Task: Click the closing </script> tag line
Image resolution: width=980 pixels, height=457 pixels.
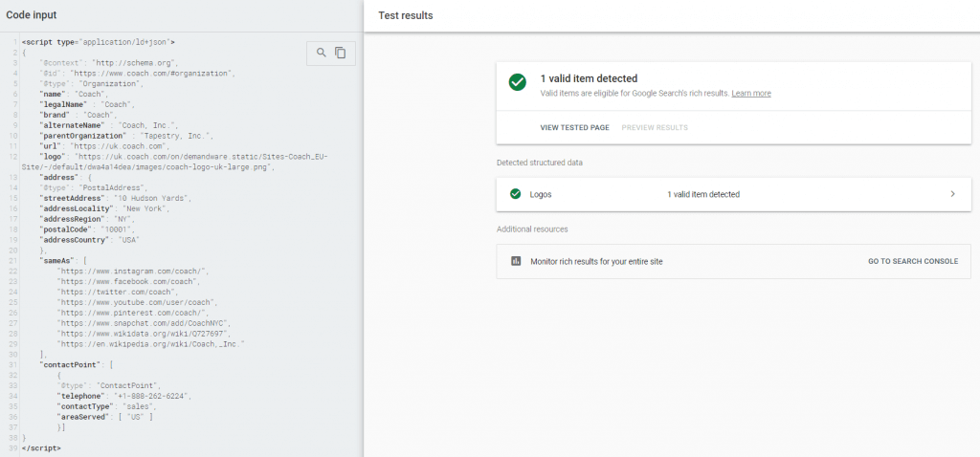Action: [41, 448]
